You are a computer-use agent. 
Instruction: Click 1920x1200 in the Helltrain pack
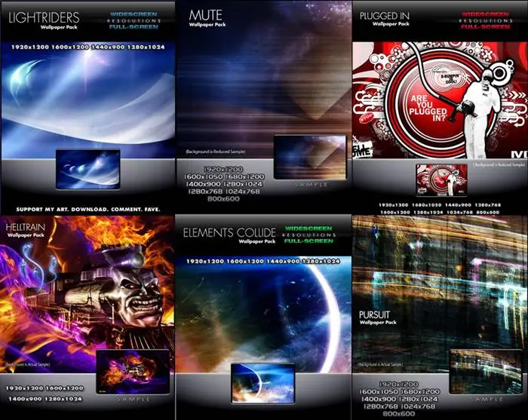pos(24,388)
